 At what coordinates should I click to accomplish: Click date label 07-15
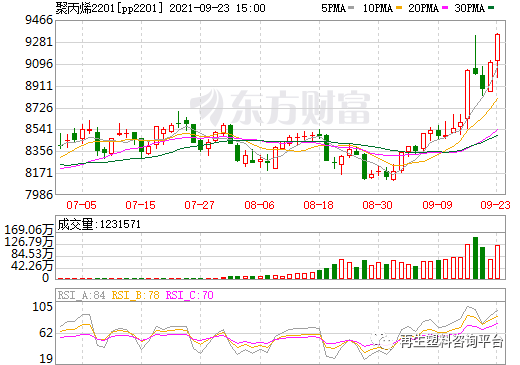click(x=140, y=205)
